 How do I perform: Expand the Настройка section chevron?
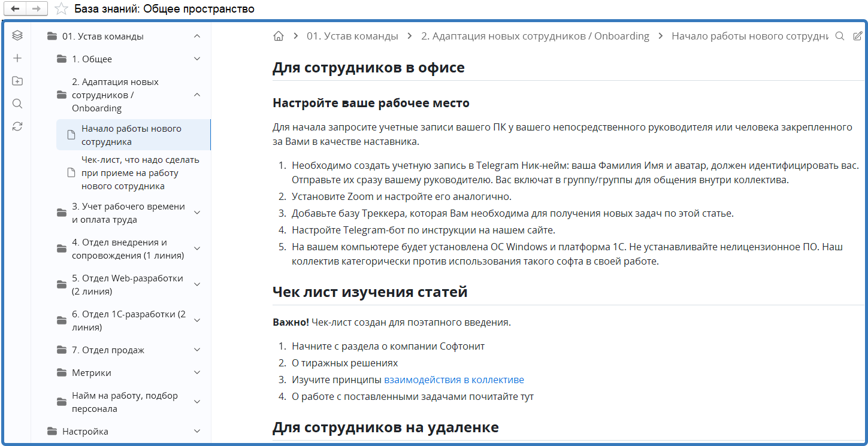pos(197,431)
